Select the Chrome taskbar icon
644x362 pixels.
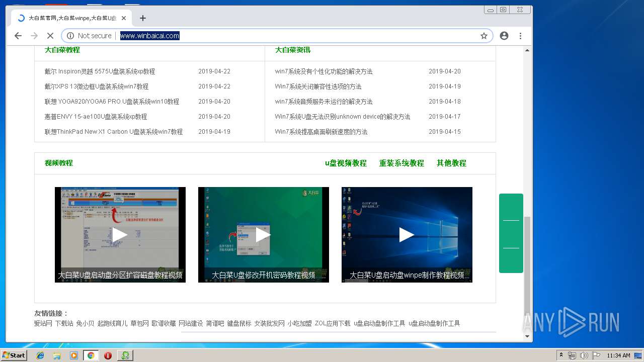[91, 355]
